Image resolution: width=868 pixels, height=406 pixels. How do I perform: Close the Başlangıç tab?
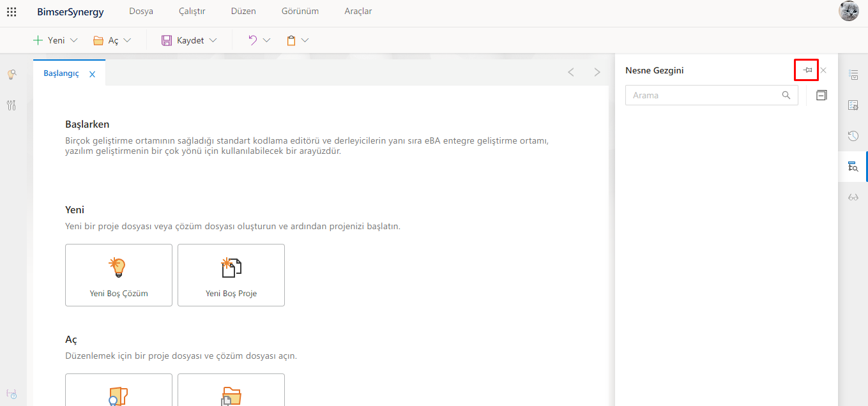(x=92, y=74)
